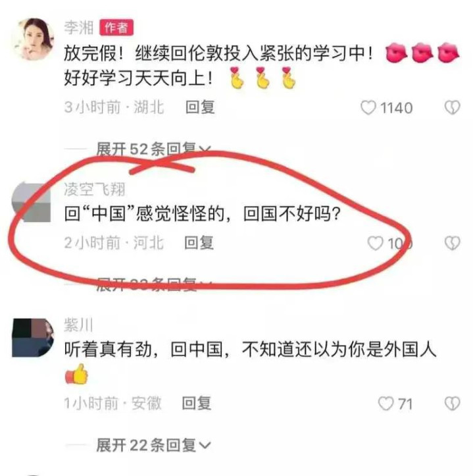
Task: Tap 紫川's comment text about 回中国
Action: pos(250,349)
